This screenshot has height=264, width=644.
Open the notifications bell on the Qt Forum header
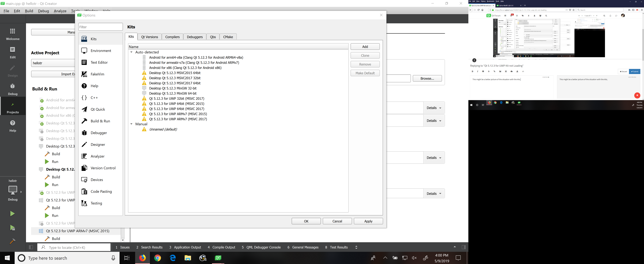point(610,16)
